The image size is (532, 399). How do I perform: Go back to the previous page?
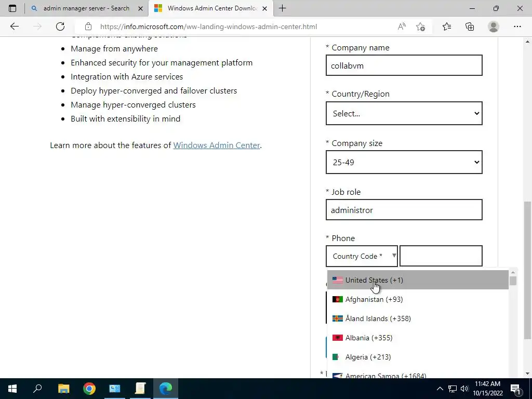pos(14,26)
